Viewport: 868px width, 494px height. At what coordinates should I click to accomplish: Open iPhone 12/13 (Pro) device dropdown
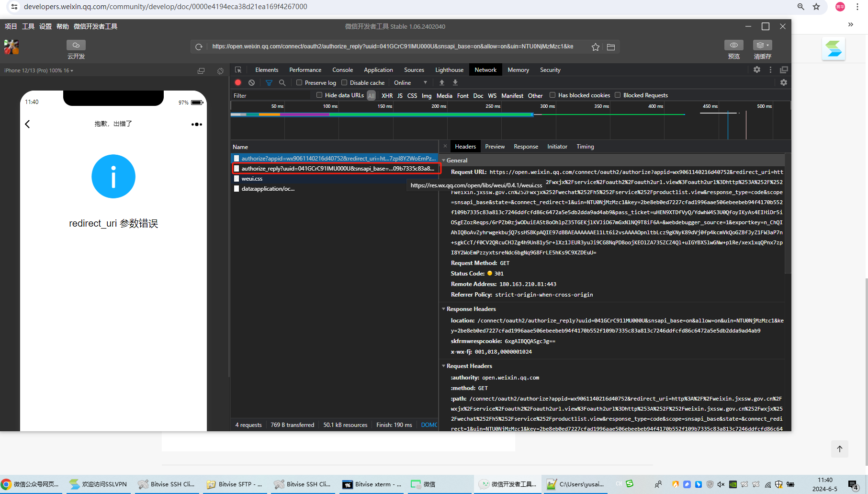(39, 70)
